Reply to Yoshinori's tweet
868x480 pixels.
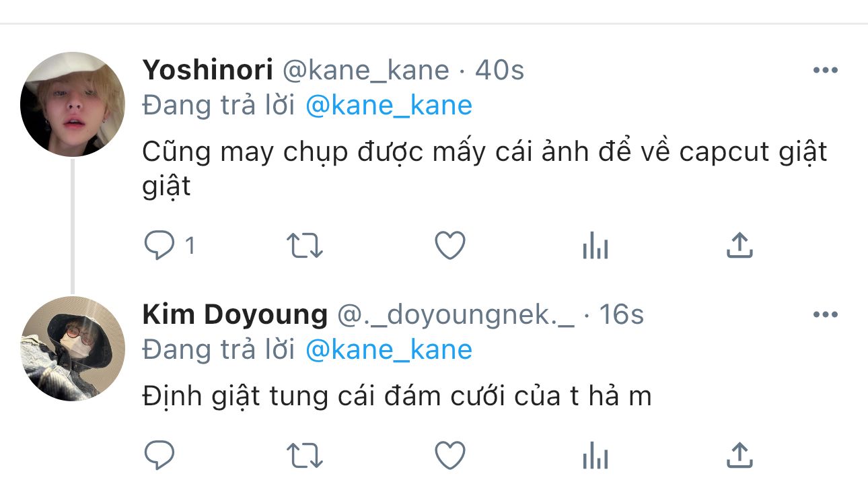tap(159, 246)
